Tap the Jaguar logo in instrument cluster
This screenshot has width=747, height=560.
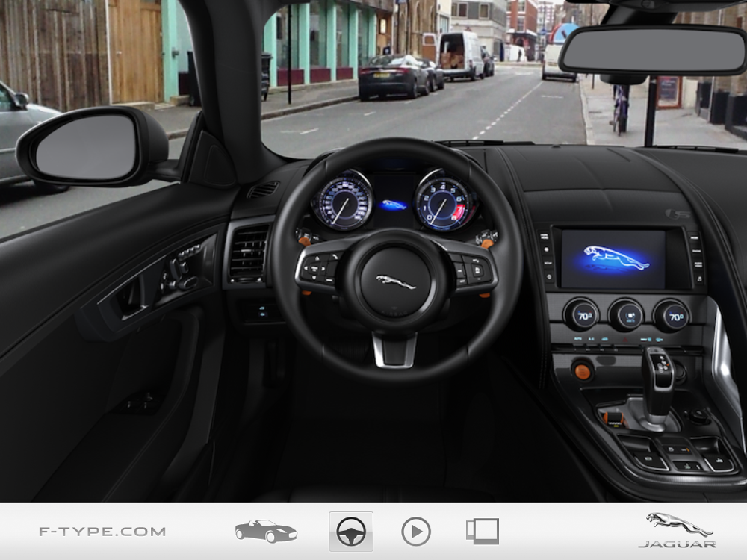coord(394,205)
